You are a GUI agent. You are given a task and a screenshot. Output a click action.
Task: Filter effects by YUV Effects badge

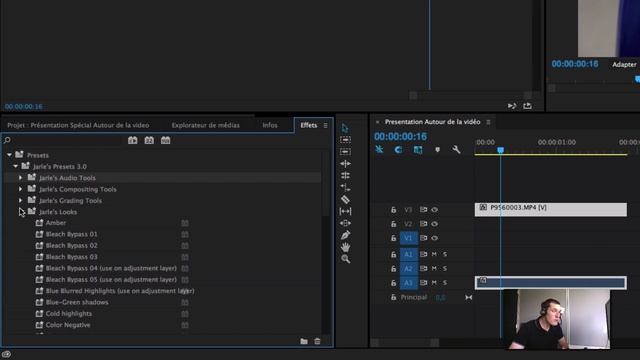click(165, 140)
